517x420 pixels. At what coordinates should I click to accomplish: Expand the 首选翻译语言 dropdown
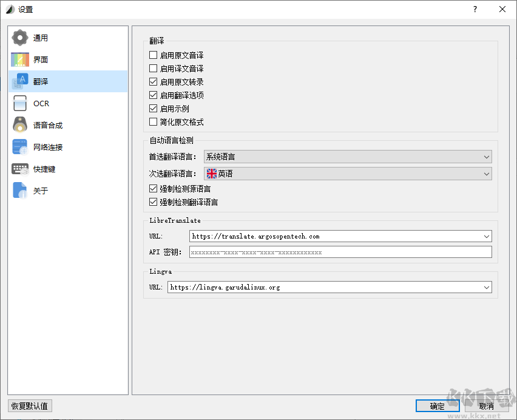[x=348, y=157]
